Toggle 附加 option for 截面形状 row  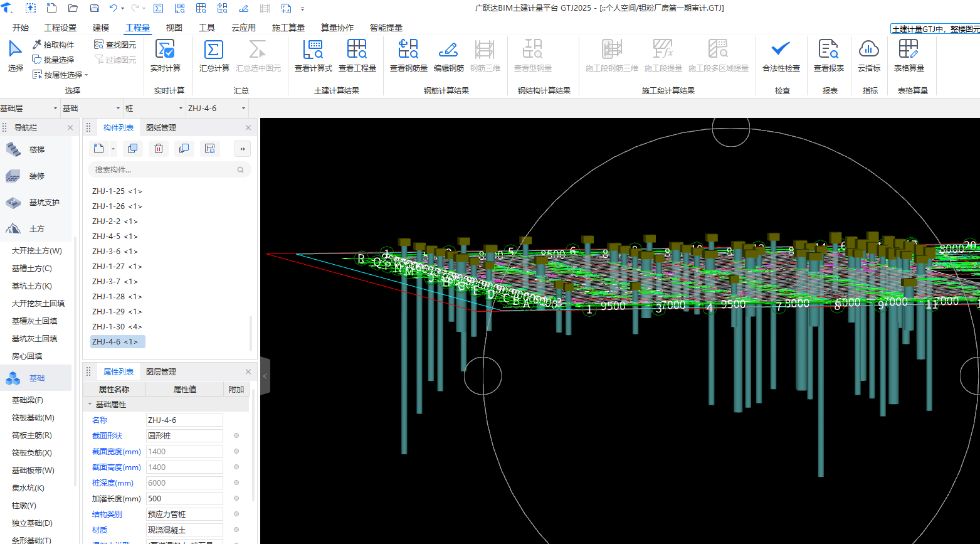(x=236, y=435)
